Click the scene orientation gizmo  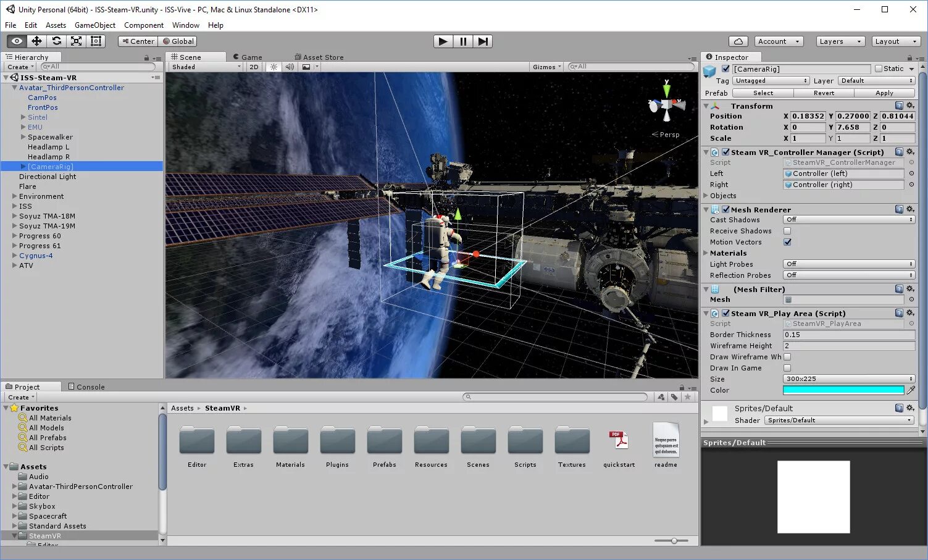pos(667,105)
